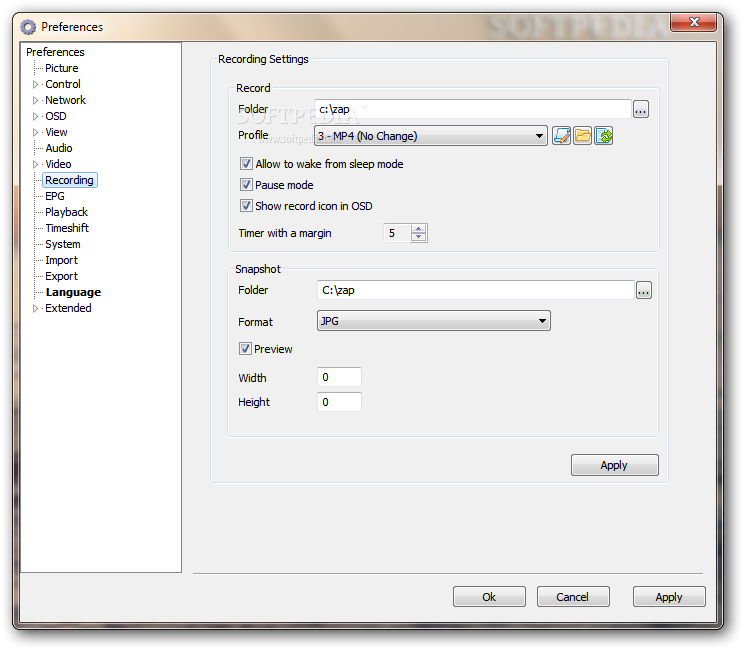Open the snapshot Format dropdown
The image size is (744, 650).
[x=434, y=321]
